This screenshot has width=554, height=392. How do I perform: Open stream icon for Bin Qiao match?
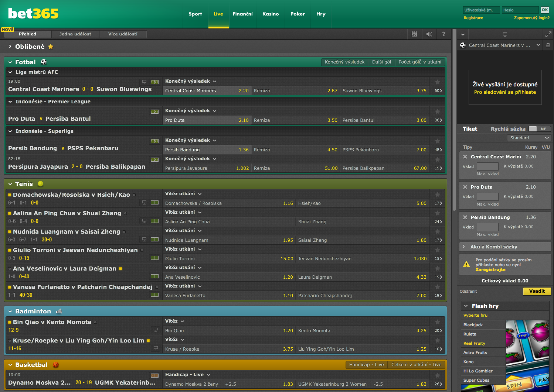click(156, 330)
